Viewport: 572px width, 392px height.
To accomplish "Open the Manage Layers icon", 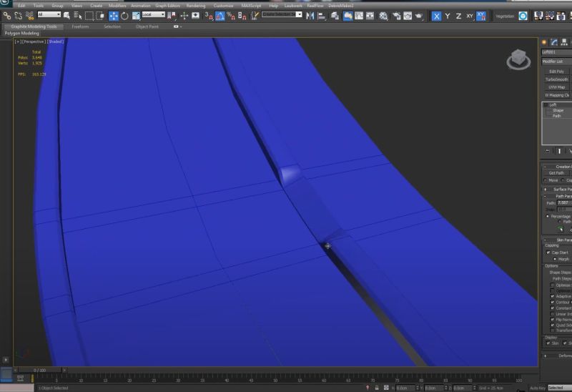I will [335, 16].
